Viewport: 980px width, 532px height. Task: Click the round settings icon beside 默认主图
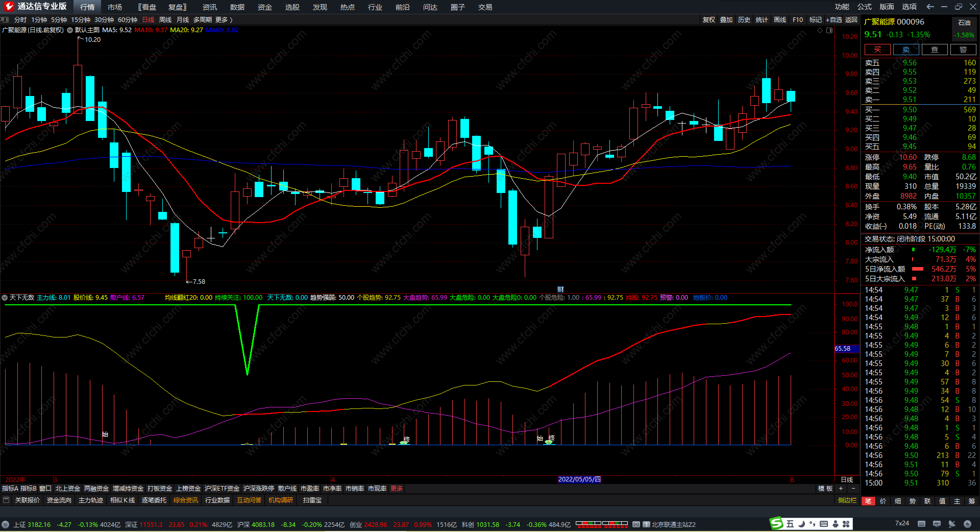tap(70, 30)
